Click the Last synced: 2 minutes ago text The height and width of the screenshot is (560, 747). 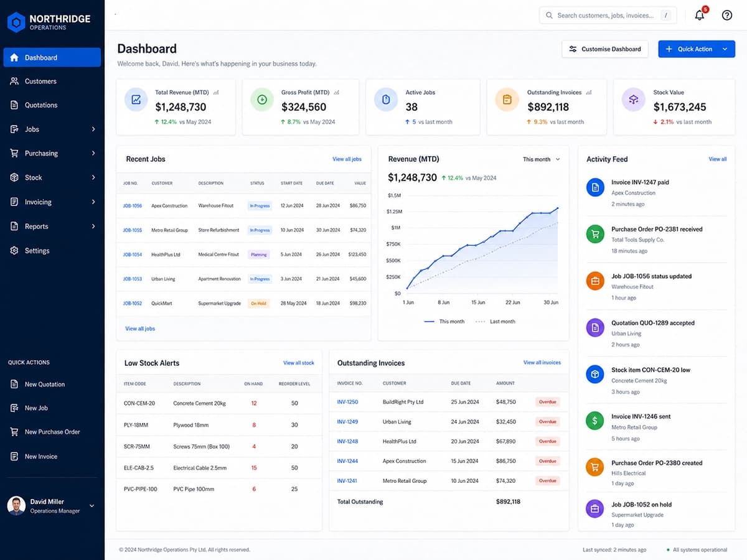click(614, 550)
